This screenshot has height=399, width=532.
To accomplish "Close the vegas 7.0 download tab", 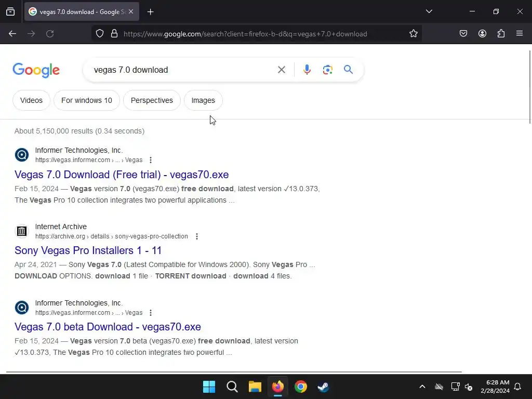I will tap(131, 11).
